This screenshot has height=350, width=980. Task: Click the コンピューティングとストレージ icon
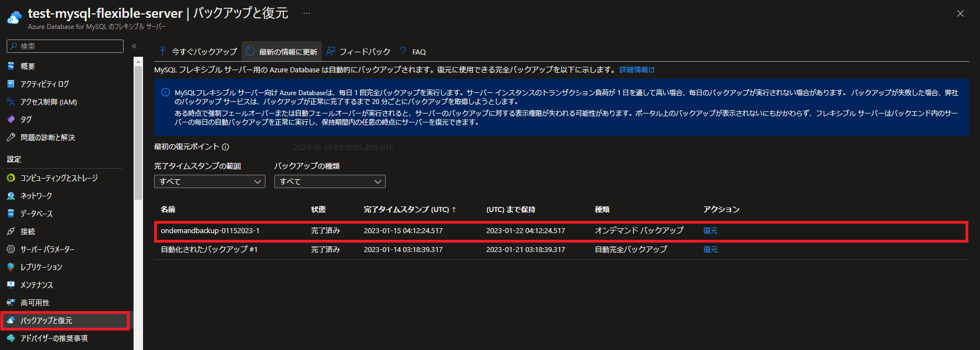tap(11, 178)
